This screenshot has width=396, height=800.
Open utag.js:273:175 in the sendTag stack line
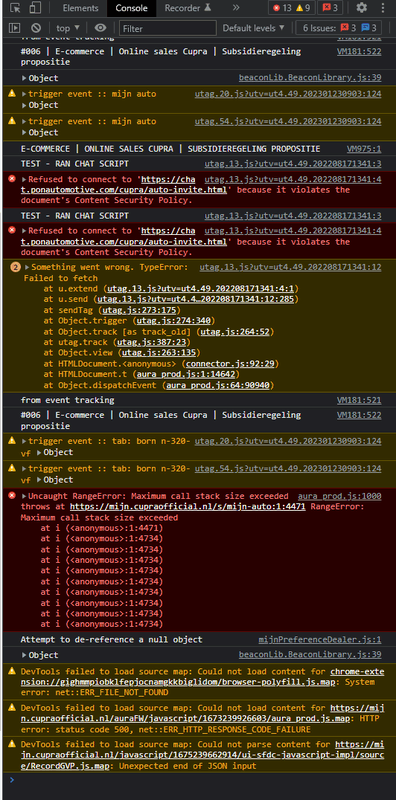point(140,310)
